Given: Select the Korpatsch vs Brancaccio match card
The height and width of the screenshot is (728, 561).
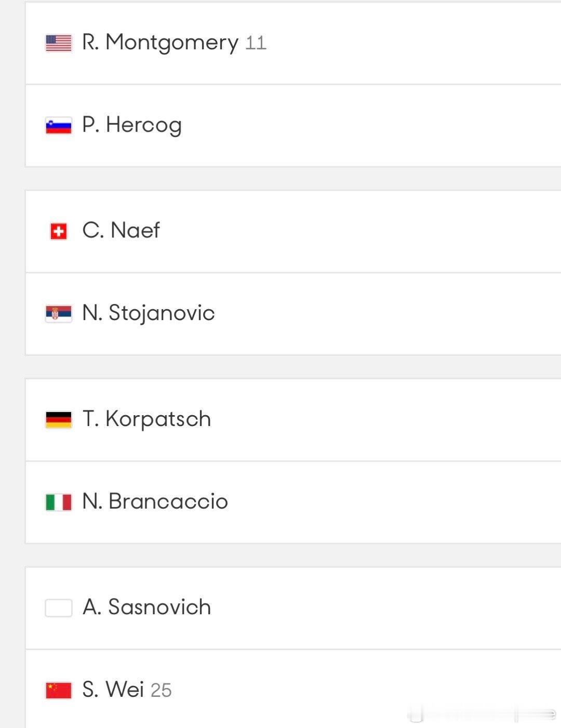Looking at the screenshot, I should coord(293,461).
